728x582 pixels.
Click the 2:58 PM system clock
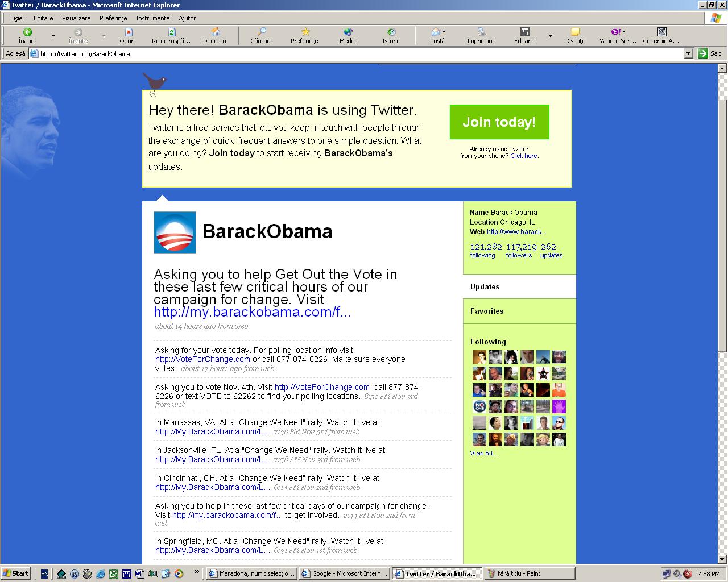pos(708,573)
